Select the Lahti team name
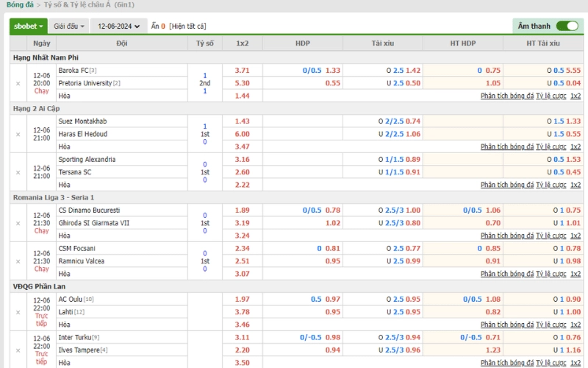The image size is (588, 368). (65, 311)
